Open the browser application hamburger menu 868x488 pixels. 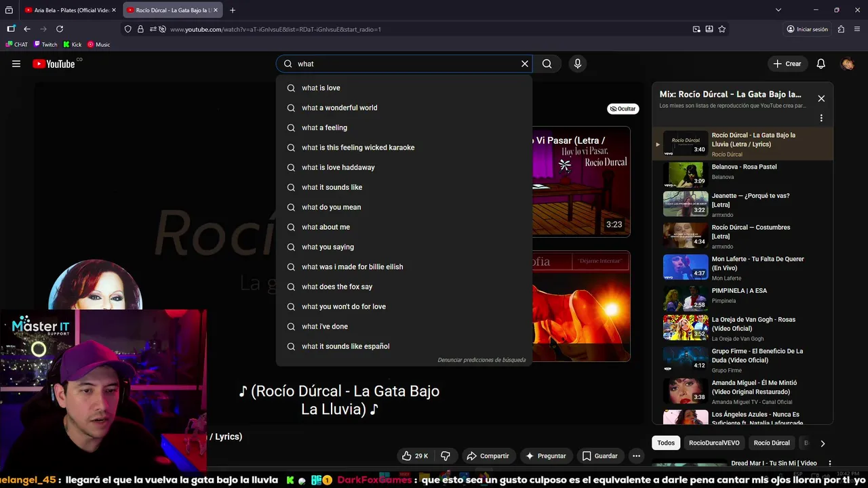point(857,29)
